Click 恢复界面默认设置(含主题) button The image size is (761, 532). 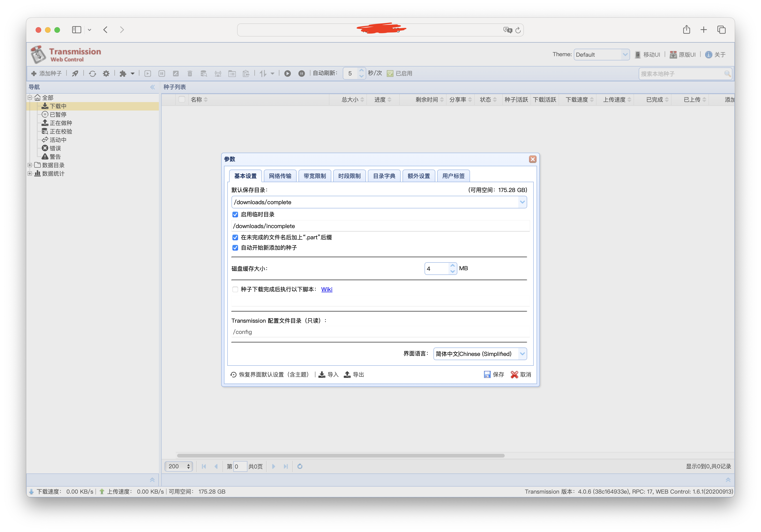[269, 374]
